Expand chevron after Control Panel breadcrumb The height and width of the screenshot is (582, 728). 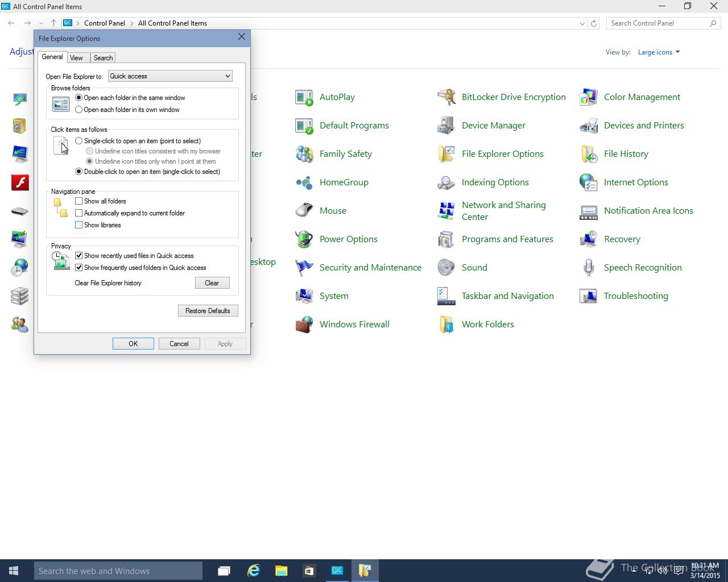tap(131, 23)
